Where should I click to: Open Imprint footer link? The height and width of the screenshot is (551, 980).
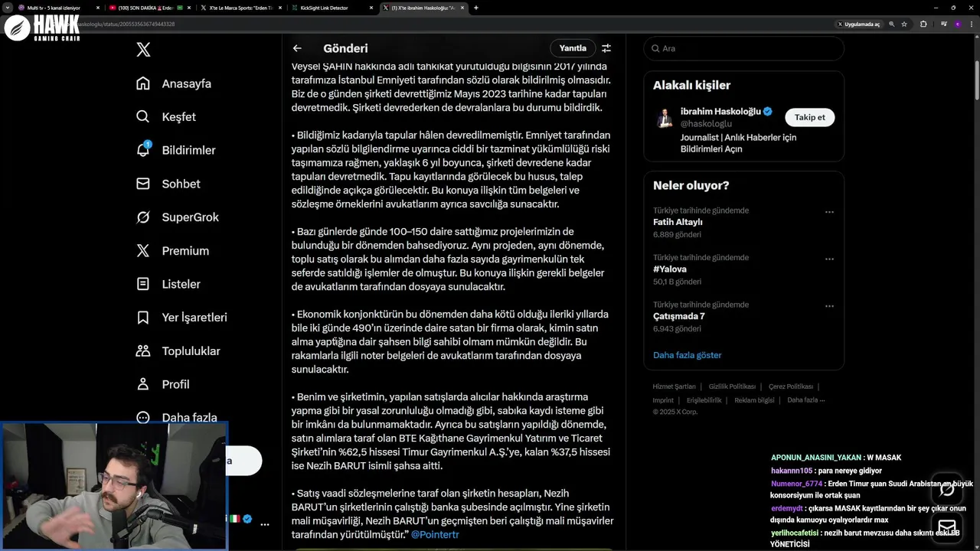tap(663, 399)
